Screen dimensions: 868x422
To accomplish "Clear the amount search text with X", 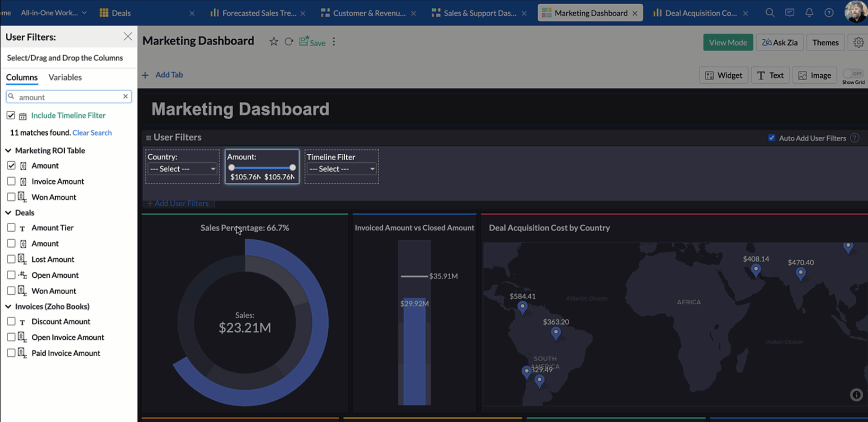I will coord(126,96).
